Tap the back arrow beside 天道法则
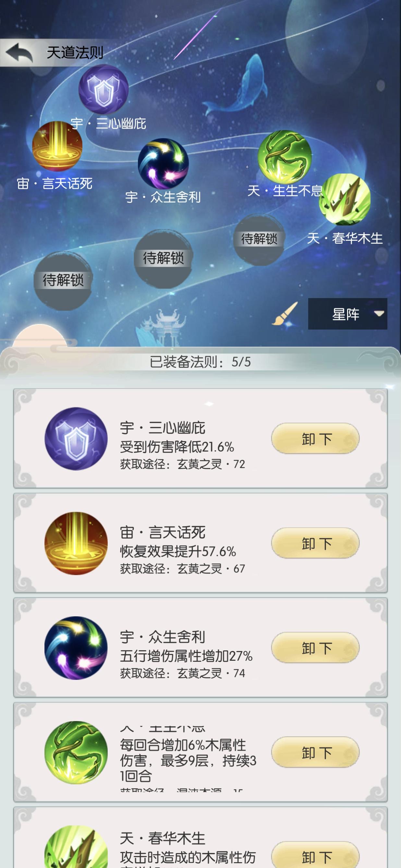The width and height of the screenshot is (401, 868). 19,53
